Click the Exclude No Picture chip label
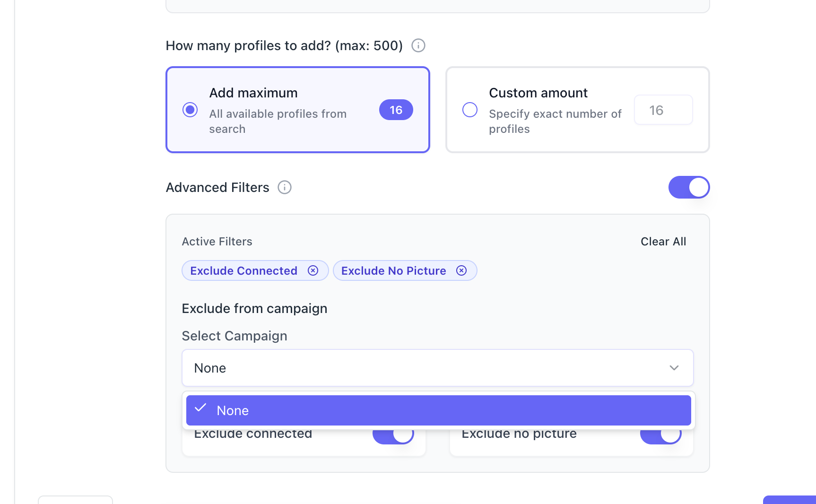 coord(393,270)
